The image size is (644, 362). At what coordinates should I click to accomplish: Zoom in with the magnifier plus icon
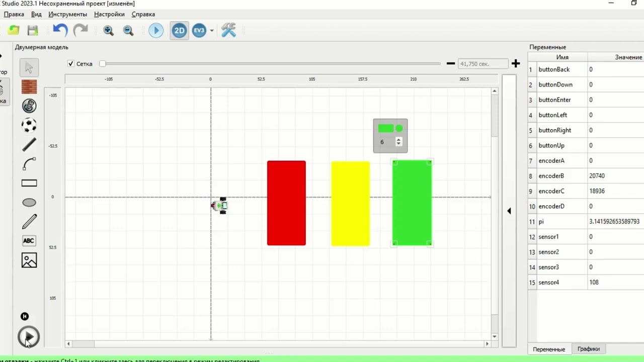tap(108, 30)
